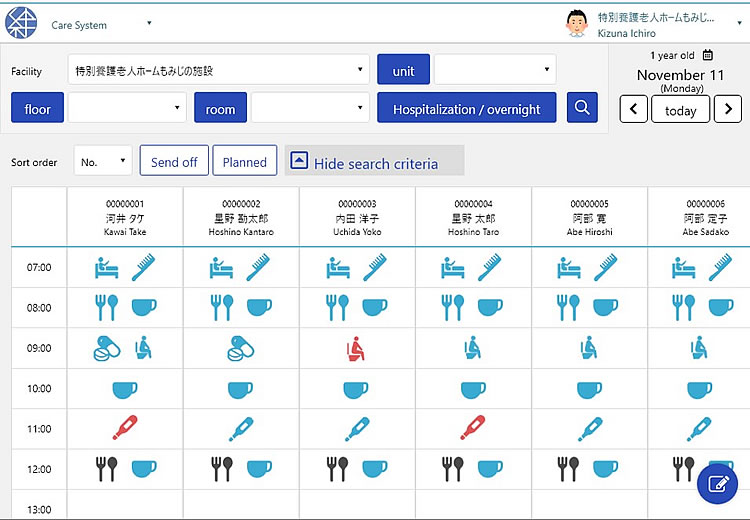
Task: Click the Kizuna Care System logo
Action: [x=21, y=23]
